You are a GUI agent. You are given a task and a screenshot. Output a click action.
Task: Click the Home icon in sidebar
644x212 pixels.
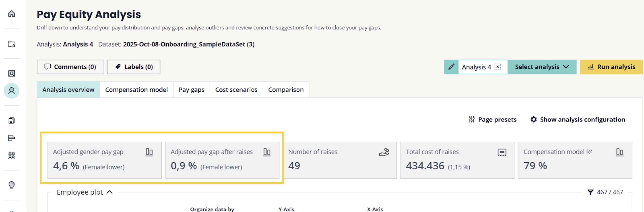[x=11, y=13]
